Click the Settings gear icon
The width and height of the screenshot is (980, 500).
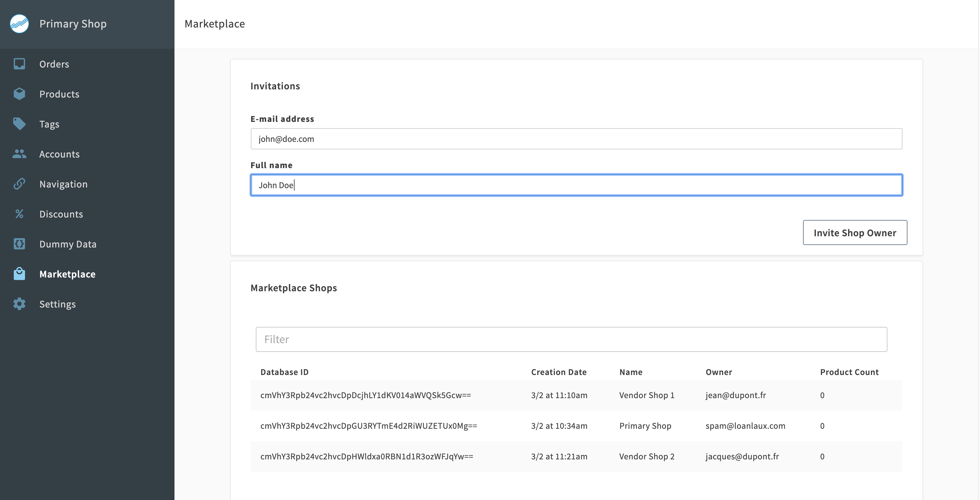coord(19,304)
